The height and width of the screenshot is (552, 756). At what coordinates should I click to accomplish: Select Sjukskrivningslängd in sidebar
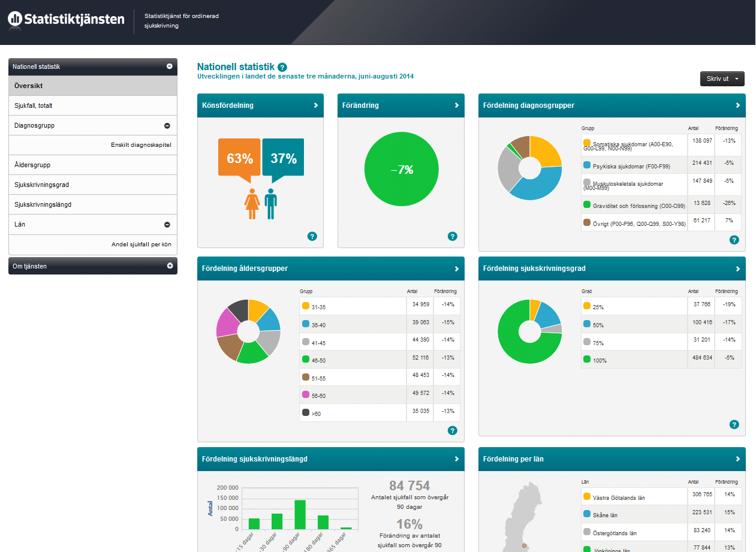coord(93,204)
